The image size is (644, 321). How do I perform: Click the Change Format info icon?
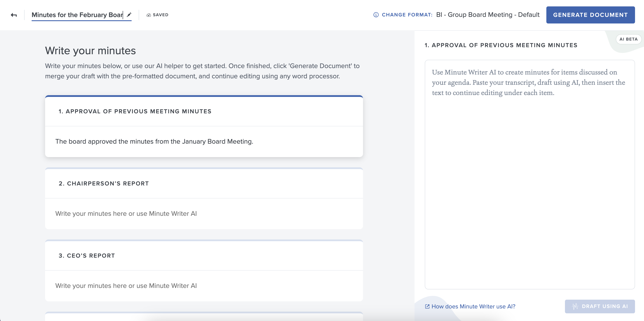[376, 15]
